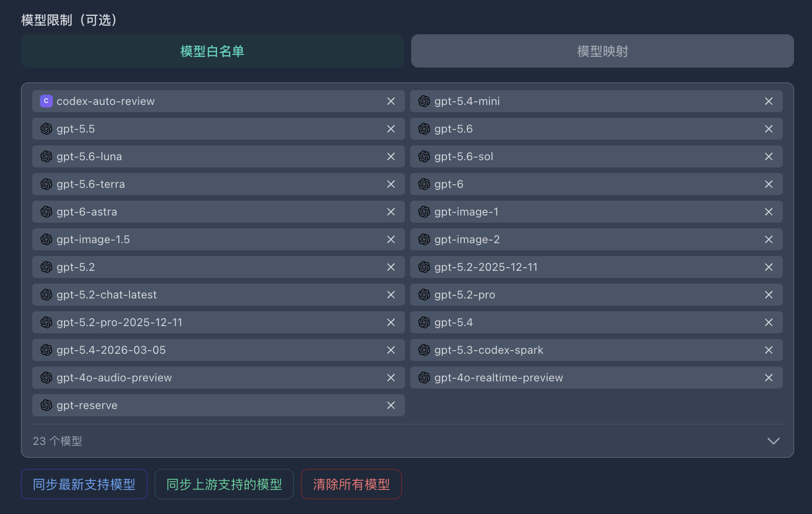Remove codex-auto-review model tag
This screenshot has height=514, width=812.
(391, 101)
